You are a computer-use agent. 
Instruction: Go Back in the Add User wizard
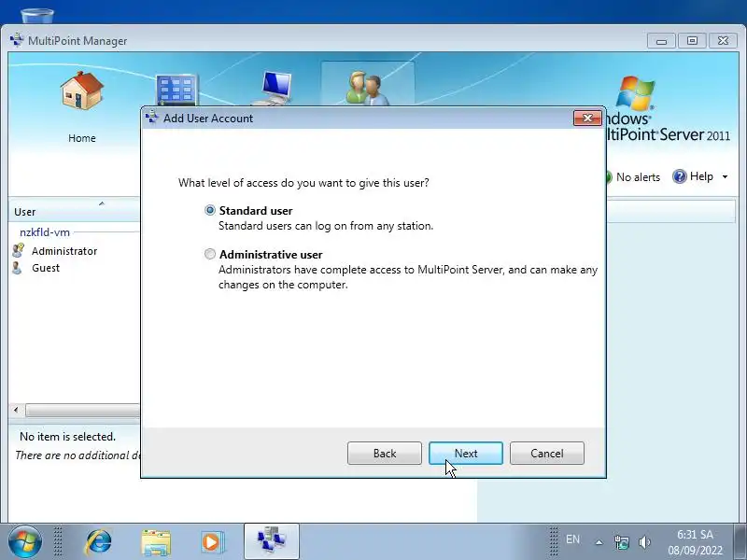click(385, 453)
